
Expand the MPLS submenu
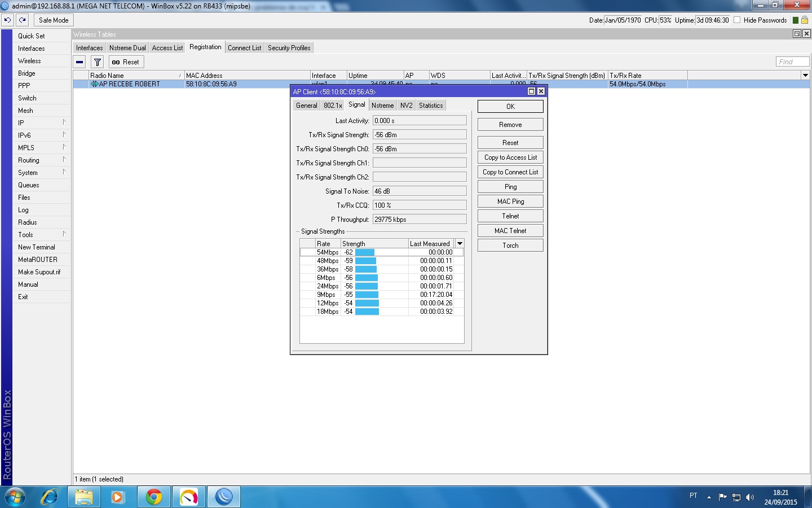coord(64,147)
